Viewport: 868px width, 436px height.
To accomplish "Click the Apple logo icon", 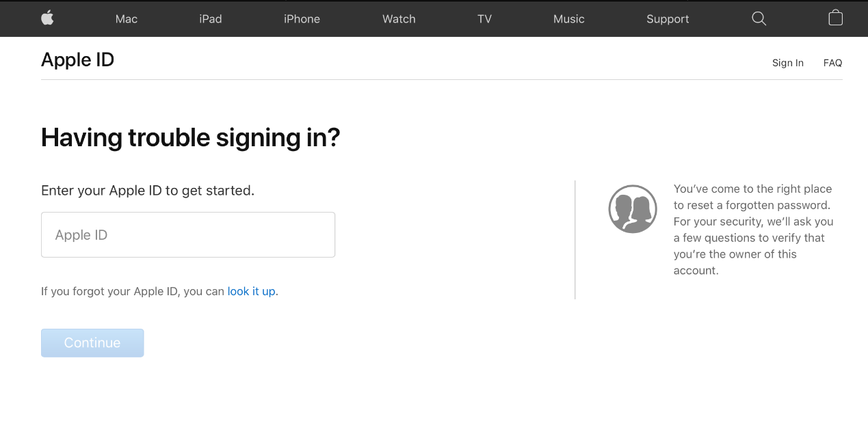I will 47,18.
